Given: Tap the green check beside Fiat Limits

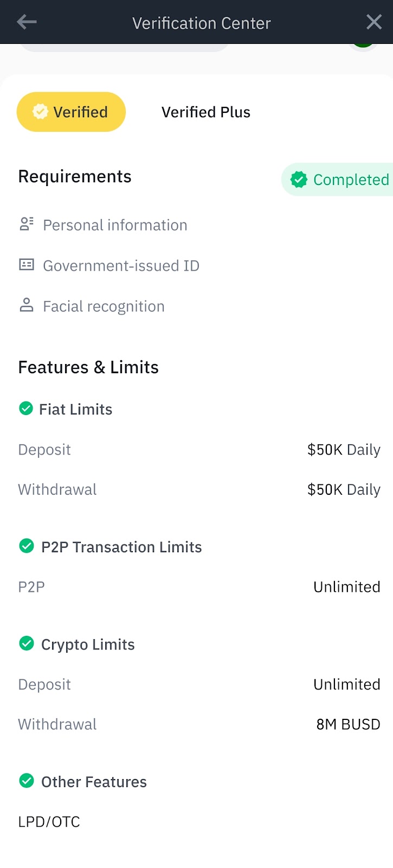Looking at the screenshot, I should (26, 409).
